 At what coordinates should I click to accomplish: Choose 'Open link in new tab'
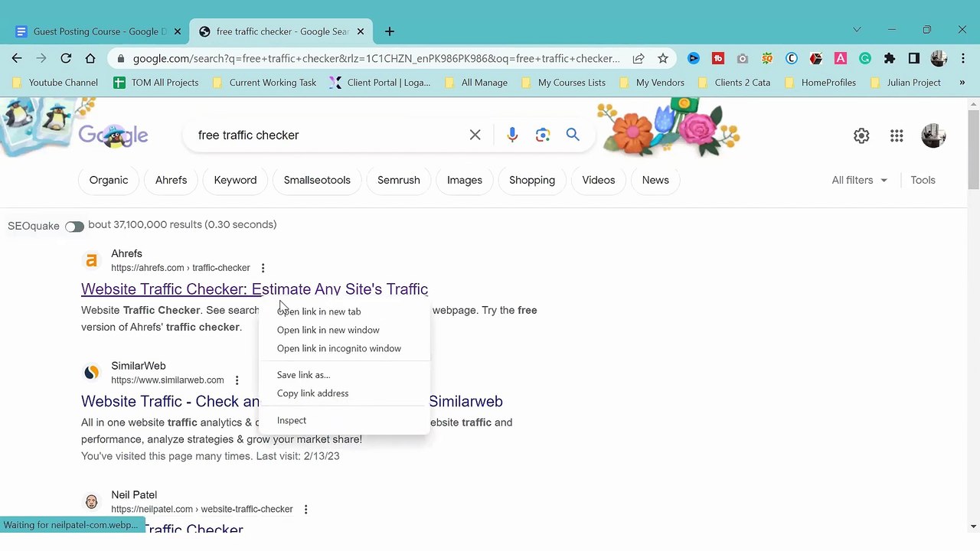tap(345, 311)
